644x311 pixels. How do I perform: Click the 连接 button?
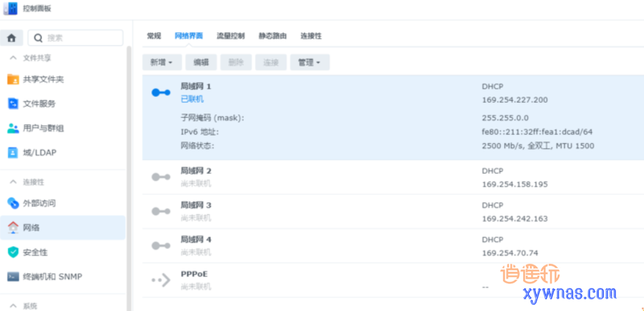point(271,62)
